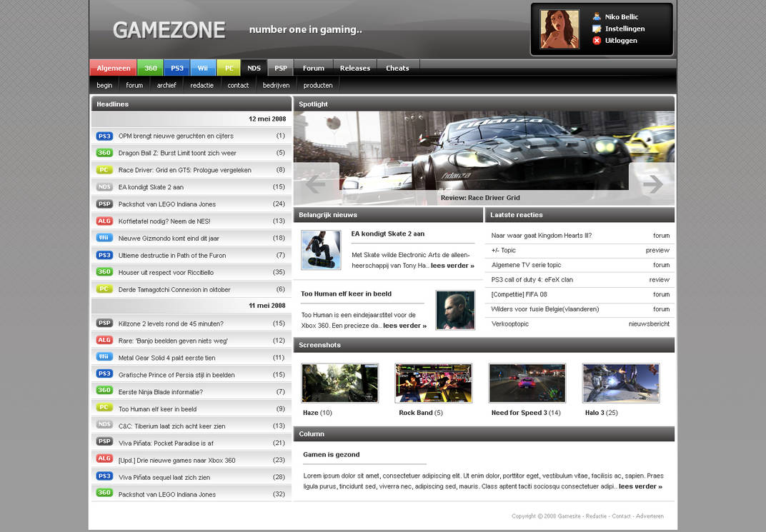Click lees verder in the Column section
The image size is (766, 532).
click(640, 486)
